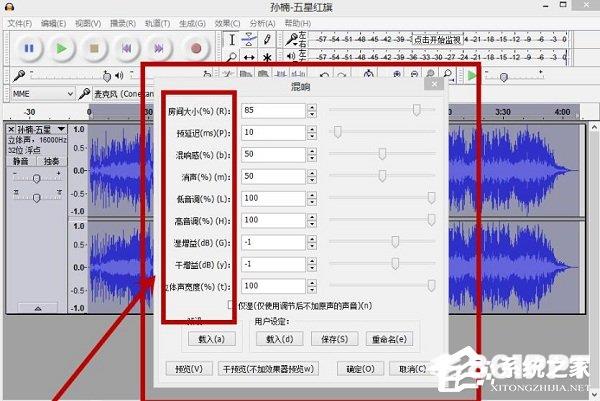Image resolution: width=600 pixels, height=401 pixels.
Task: Click the Zoom Out toolbar icon
Action: (x=414, y=74)
